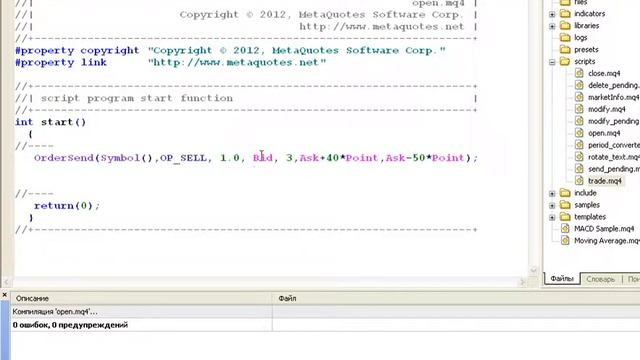
Task: Click the templates folder icon
Action: (565, 217)
